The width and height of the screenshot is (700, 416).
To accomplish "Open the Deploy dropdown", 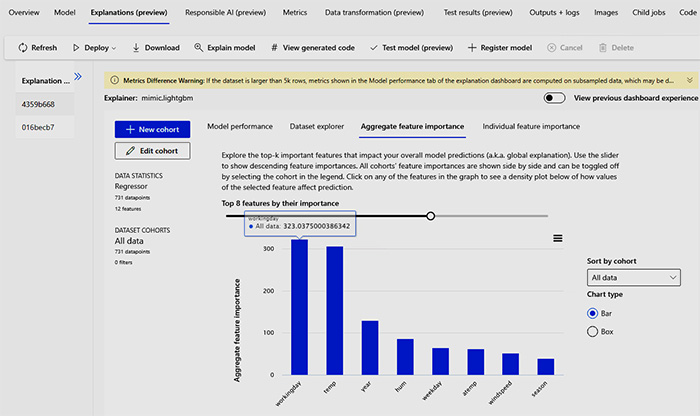I will pos(99,48).
